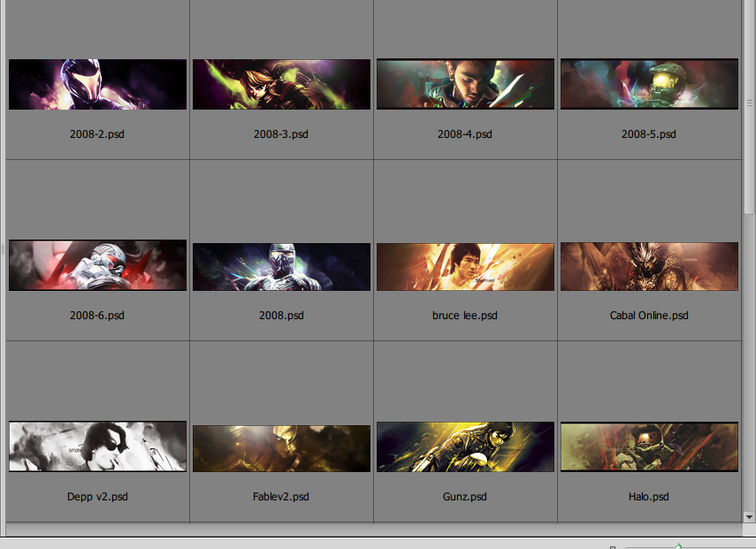
Task: Select the Depp v2.psd thumbnail
Action: pyautogui.click(x=97, y=446)
